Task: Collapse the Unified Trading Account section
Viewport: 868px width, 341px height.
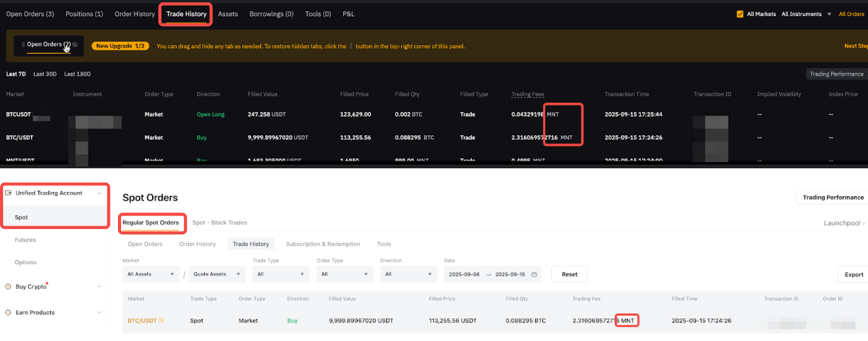Action: click(99, 193)
